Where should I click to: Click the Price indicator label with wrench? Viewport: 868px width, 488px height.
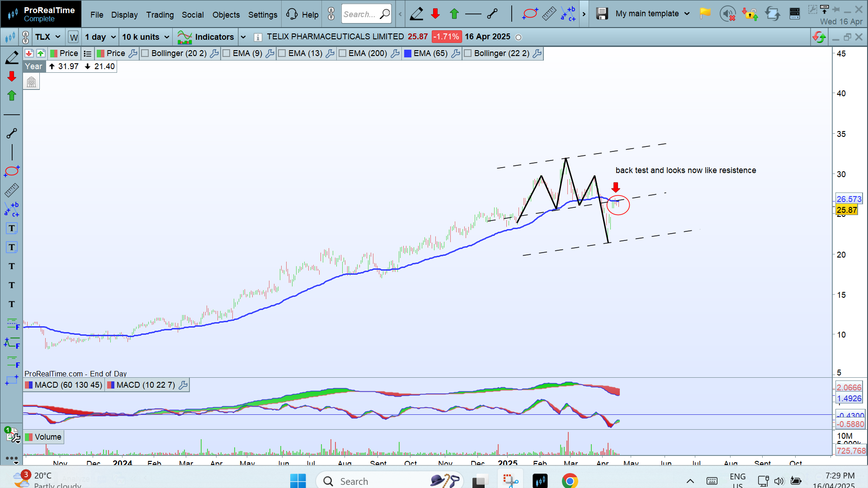pyautogui.click(x=116, y=53)
